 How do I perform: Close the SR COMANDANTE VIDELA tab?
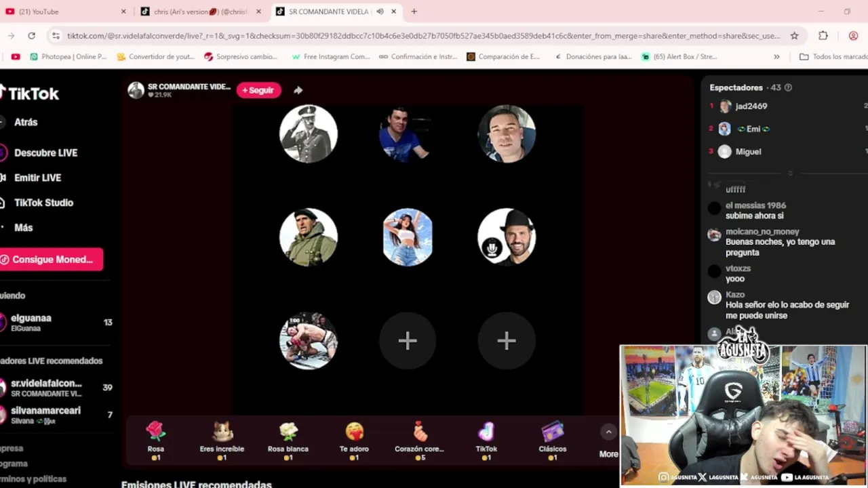point(395,12)
